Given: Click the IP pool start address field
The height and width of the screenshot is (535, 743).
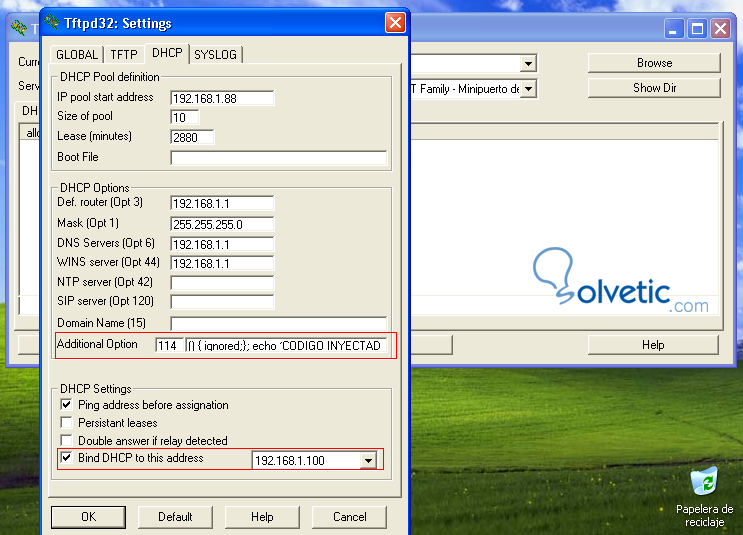Looking at the screenshot, I should pyautogui.click(x=222, y=98).
